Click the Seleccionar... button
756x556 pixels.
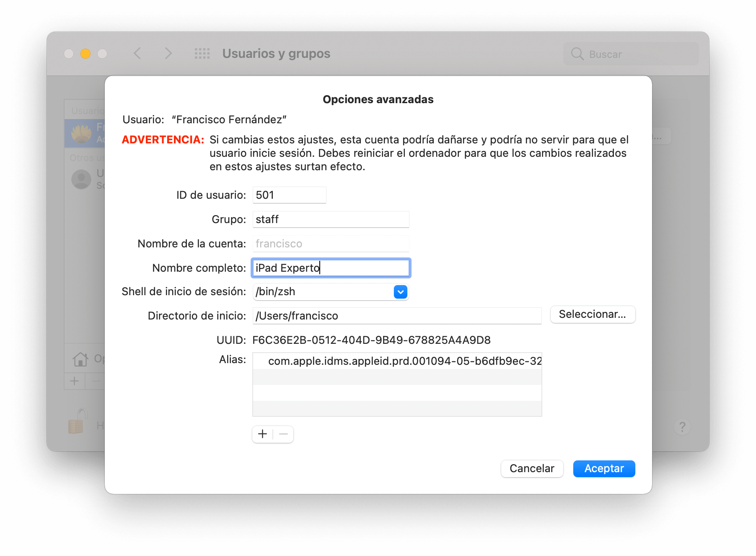(x=593, y=314)
